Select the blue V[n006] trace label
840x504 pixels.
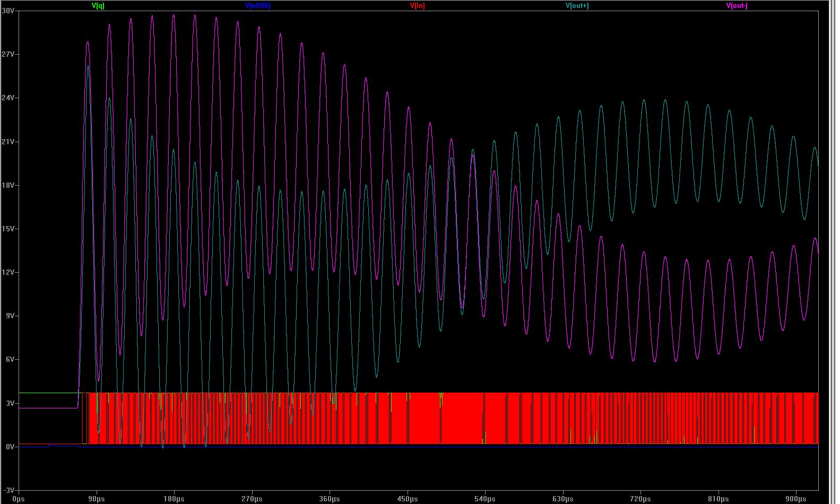click(258, 6)
